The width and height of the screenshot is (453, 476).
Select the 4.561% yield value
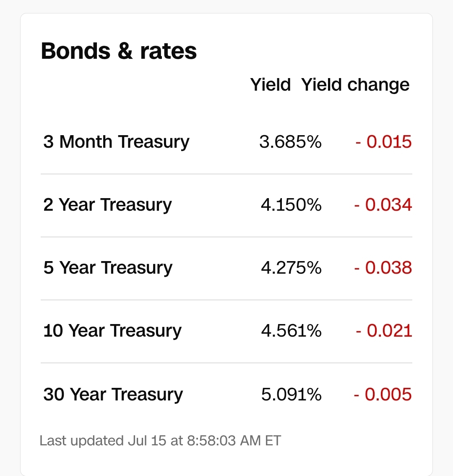(x=291, y=331)
